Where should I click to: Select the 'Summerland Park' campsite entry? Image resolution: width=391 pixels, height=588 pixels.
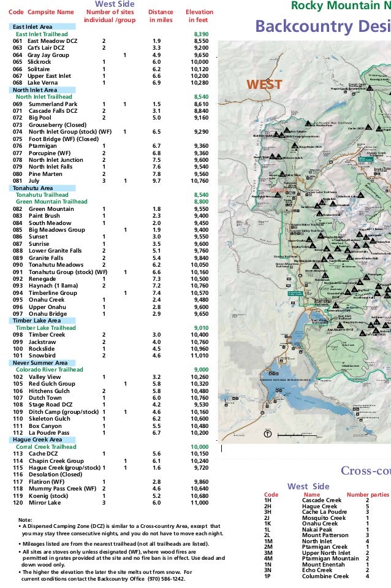click(x=53, y=104)
